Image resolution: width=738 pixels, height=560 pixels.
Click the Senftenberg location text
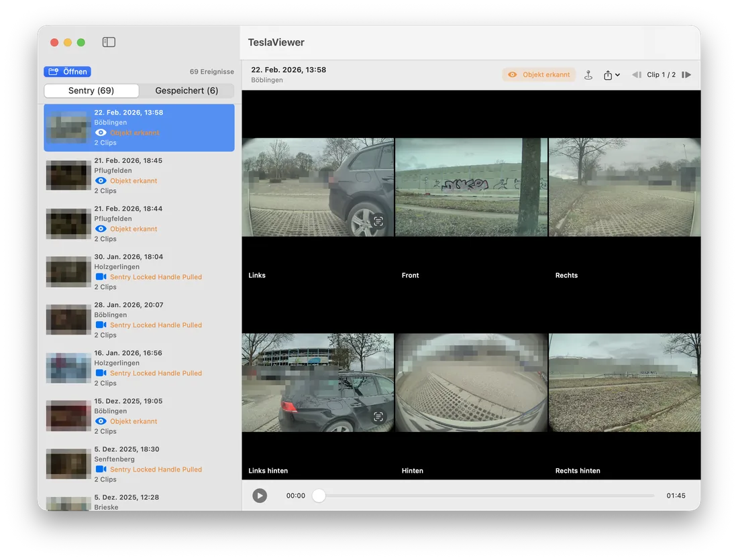[x=114, y=459]
